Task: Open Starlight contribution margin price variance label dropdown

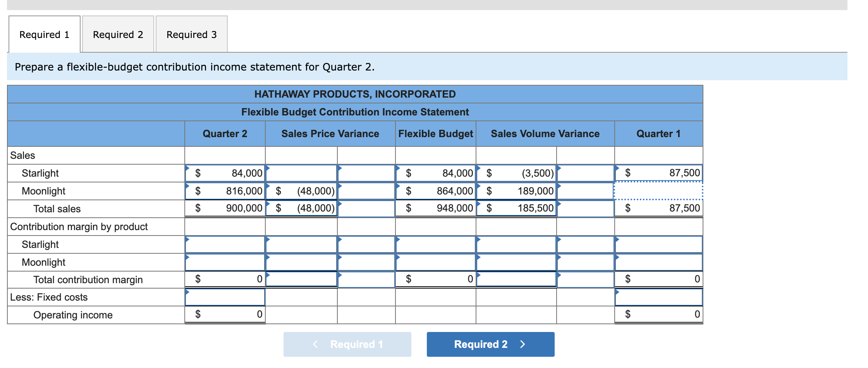Action: (x=366, y=244)
